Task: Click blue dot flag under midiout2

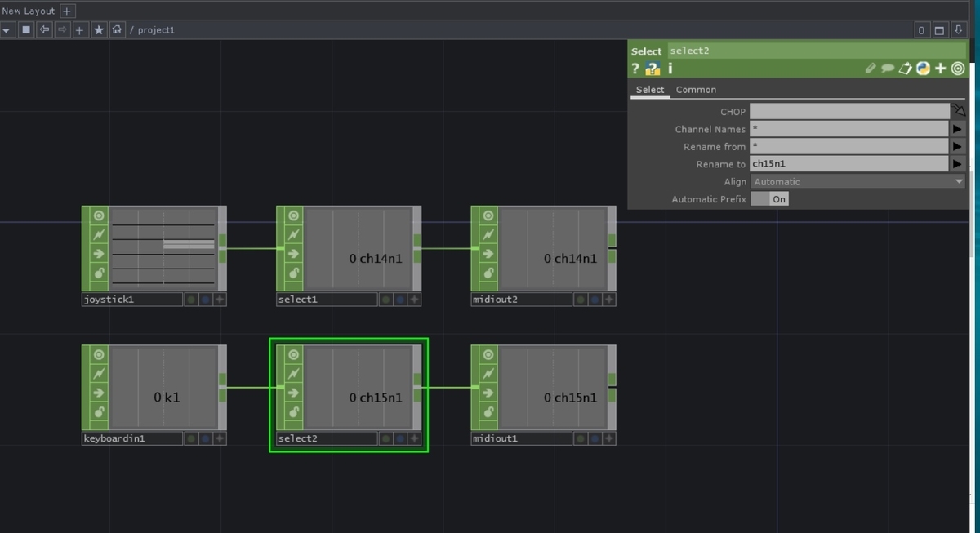Action: pyautogui.click(x=595, y=300)
